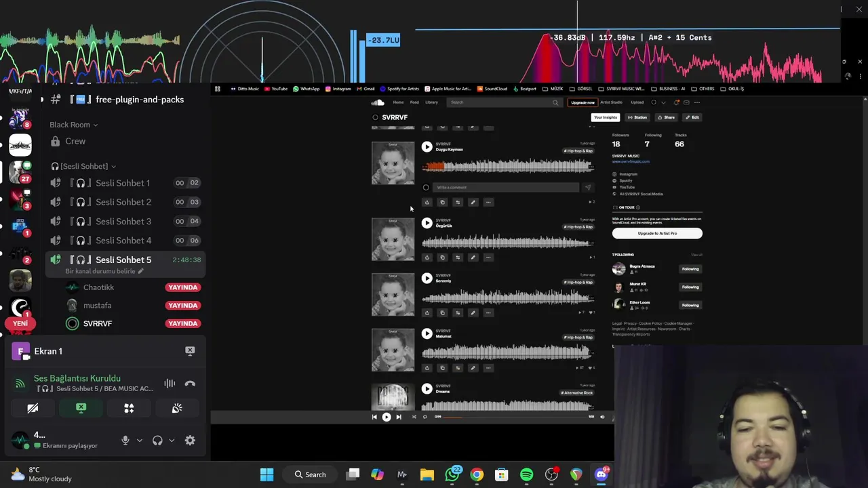Mute Discord microphone
Screen dimensions: 868x488
point(125,441)
